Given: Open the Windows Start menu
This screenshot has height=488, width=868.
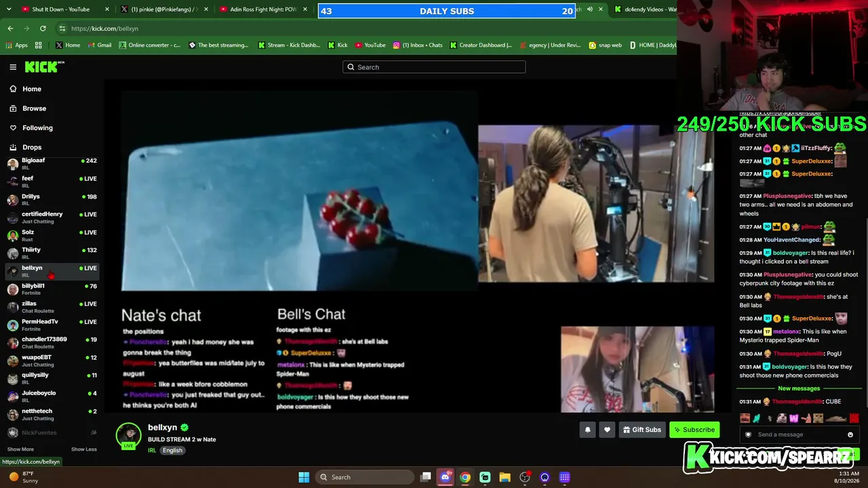Looking at the screenshot, I should click(304, 477).
